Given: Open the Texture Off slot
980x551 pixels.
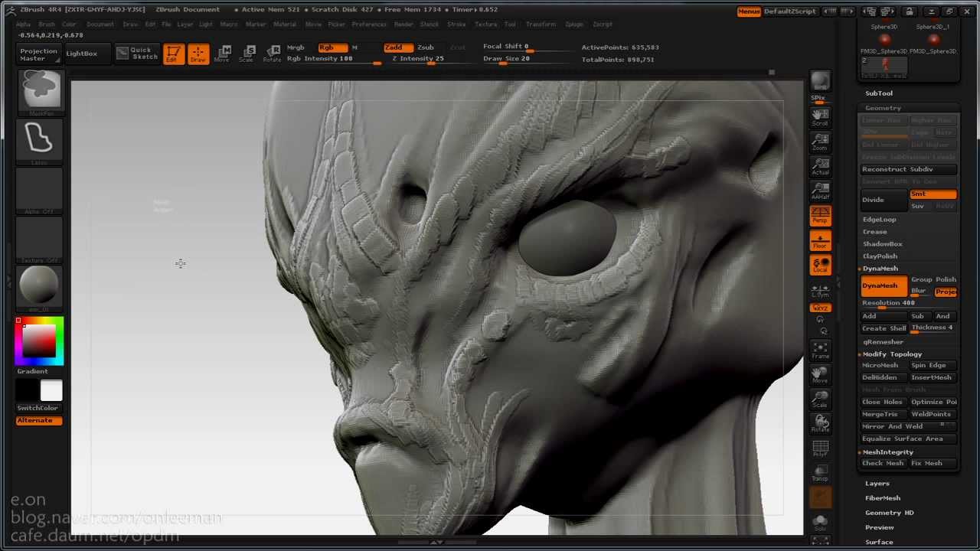Looking at the screenshot, I should (x=40, y=239).
